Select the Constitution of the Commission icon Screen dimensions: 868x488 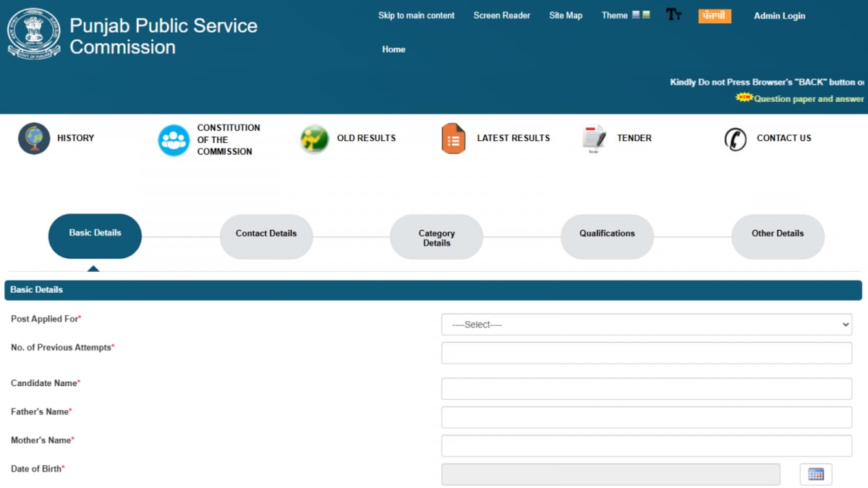[x=173, y=138]
